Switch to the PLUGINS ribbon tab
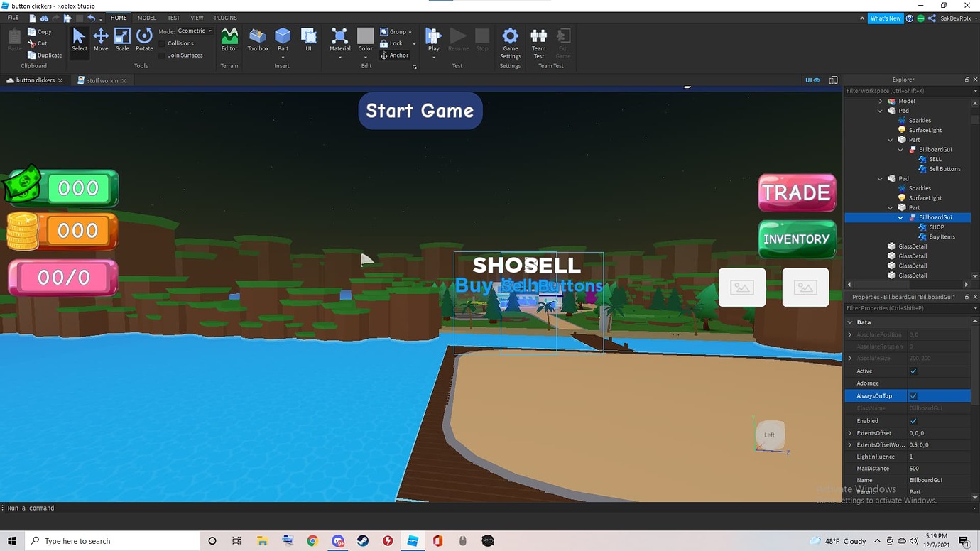 (226, 18)
